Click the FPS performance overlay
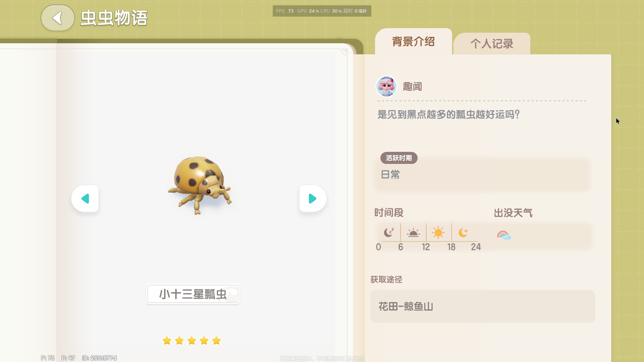This screenshot has height=362, width=644. tap(322, 11)
